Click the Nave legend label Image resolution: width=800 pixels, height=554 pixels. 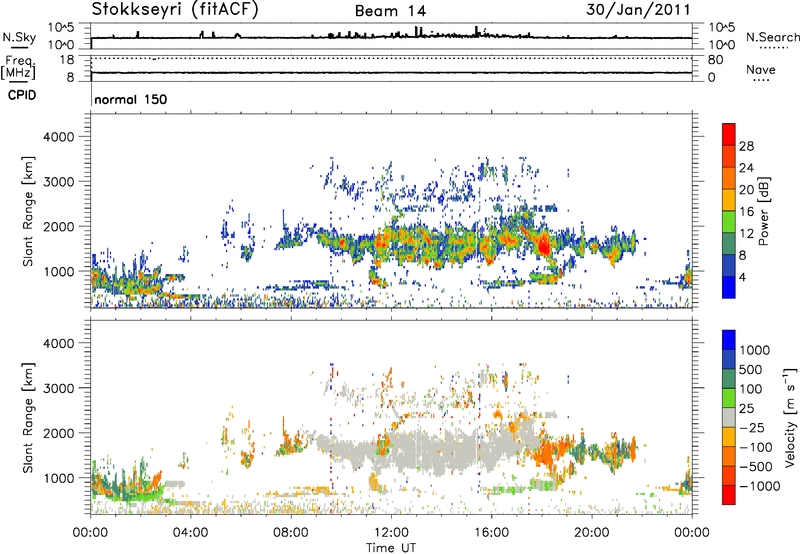760,69
